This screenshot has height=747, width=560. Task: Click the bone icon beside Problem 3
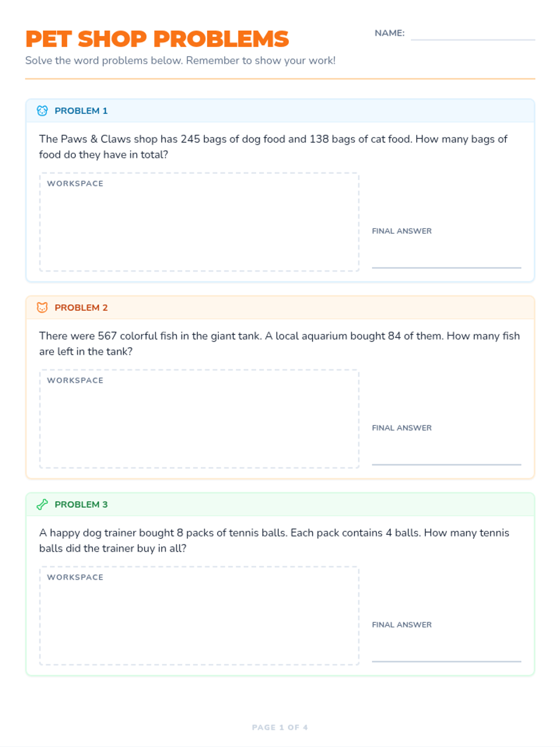click(x=42, y=504)
